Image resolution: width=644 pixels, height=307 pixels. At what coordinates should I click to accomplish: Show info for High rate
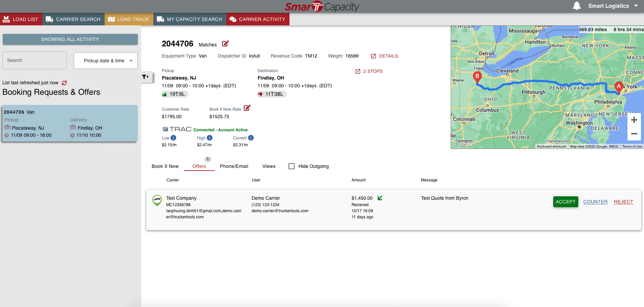pyautogui.click(x=210, y=138)
